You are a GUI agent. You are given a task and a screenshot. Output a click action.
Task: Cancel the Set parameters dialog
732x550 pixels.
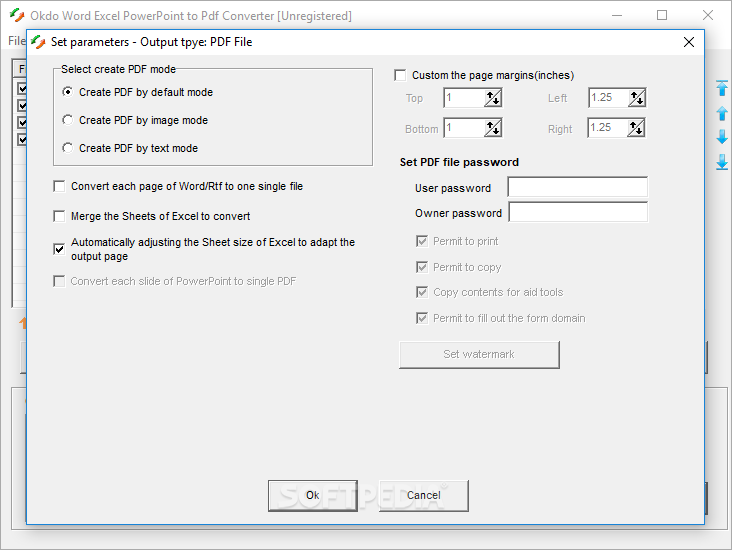point(424,495)
